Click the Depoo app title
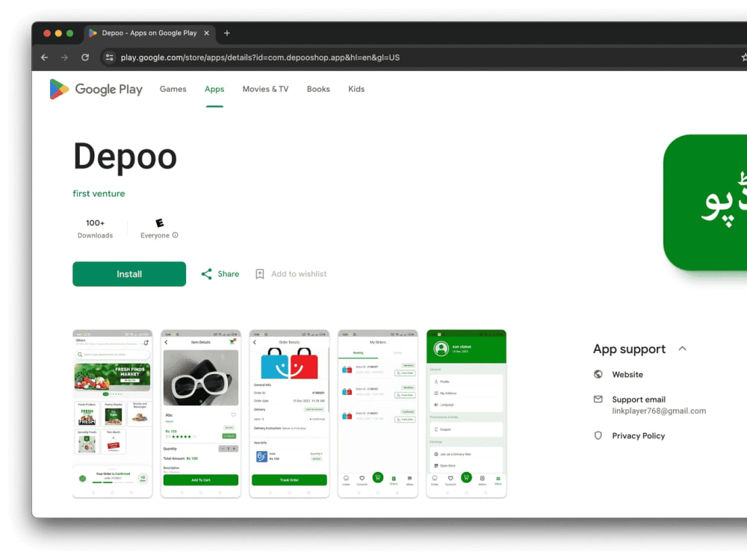Screen dimensions: 747x560 (x=125, y=157)
